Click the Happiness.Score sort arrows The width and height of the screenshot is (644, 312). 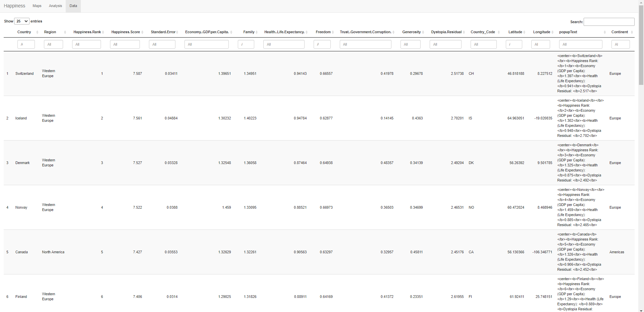[x=142, y=32]
